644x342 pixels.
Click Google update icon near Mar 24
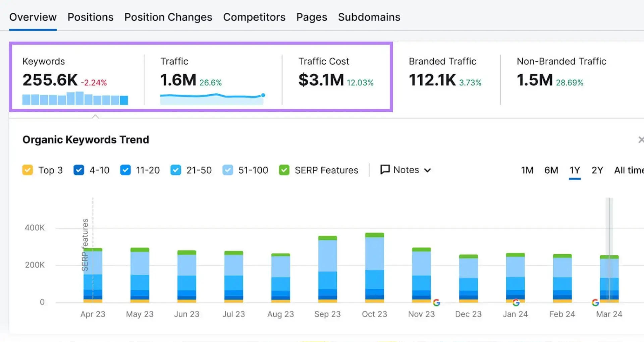pyautogui.click(x=595, y=302)
